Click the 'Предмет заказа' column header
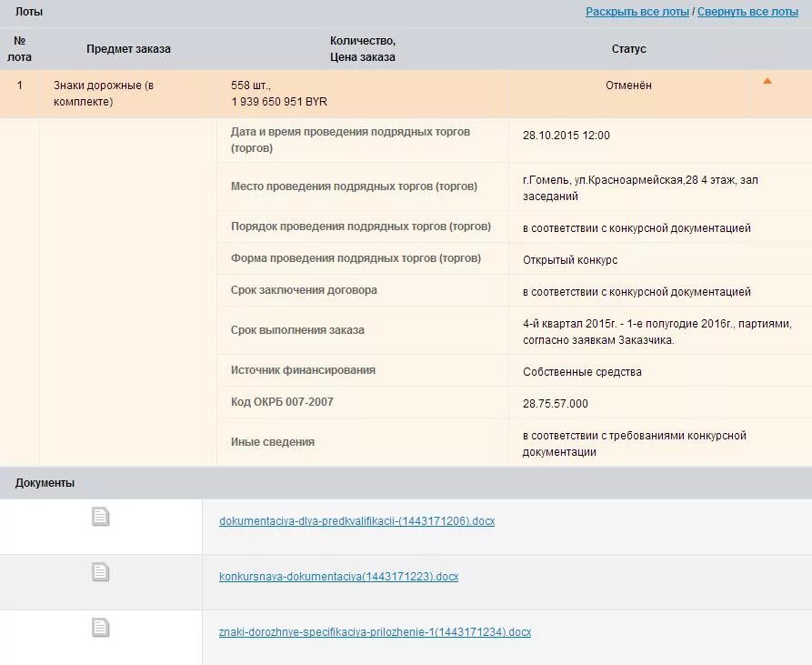 pyautogui.click(x=128, y=49)
